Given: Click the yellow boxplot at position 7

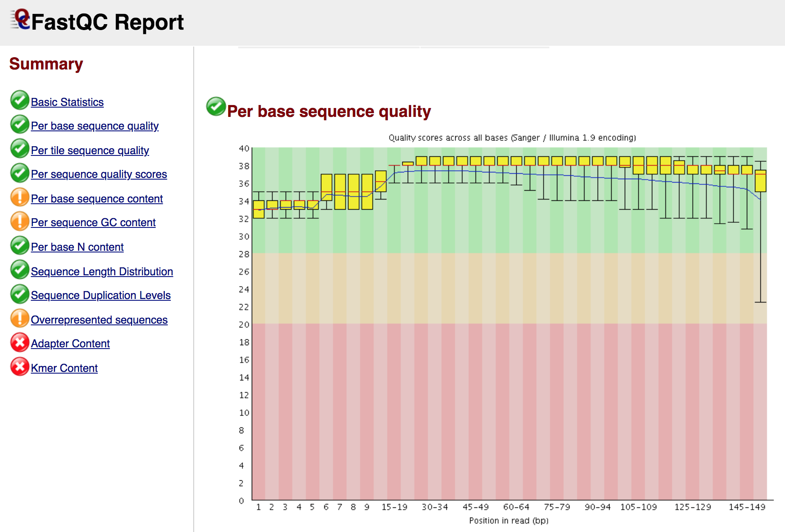Looking at the screenshot, I should [340, 191].
